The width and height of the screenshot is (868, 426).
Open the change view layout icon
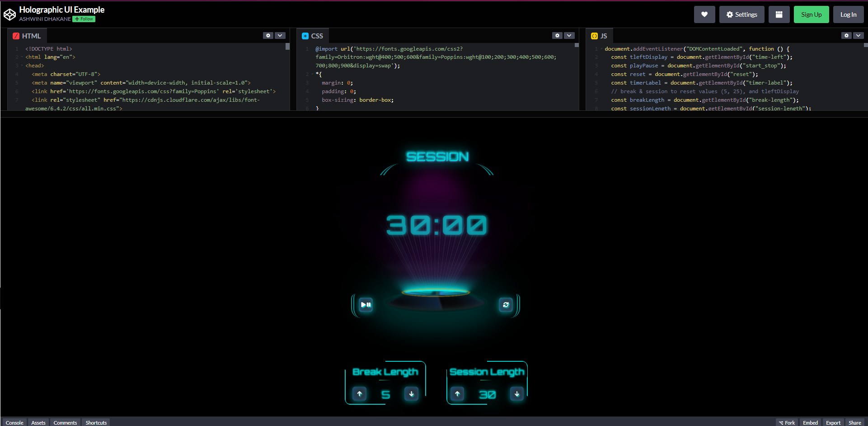pyautogui.click(x=779, y=14)
